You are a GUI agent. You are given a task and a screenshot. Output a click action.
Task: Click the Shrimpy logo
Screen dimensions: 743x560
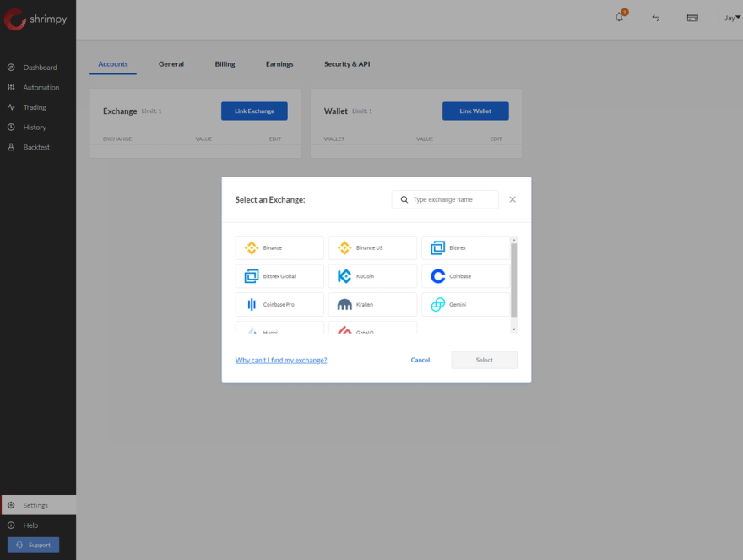(x=36, y=19)
